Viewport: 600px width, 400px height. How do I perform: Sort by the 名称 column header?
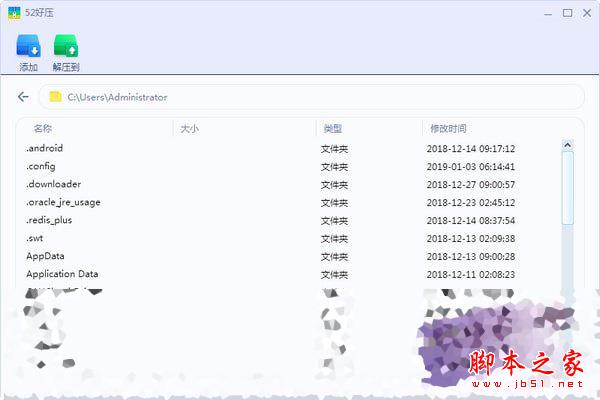click(42, 128)
